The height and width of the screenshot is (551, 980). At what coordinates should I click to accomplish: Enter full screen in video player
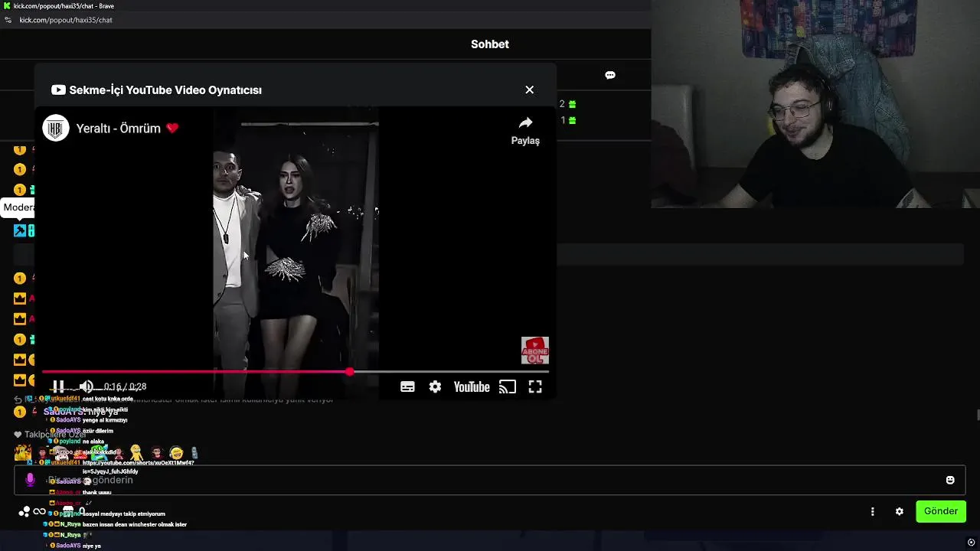[x=535, y=387]
